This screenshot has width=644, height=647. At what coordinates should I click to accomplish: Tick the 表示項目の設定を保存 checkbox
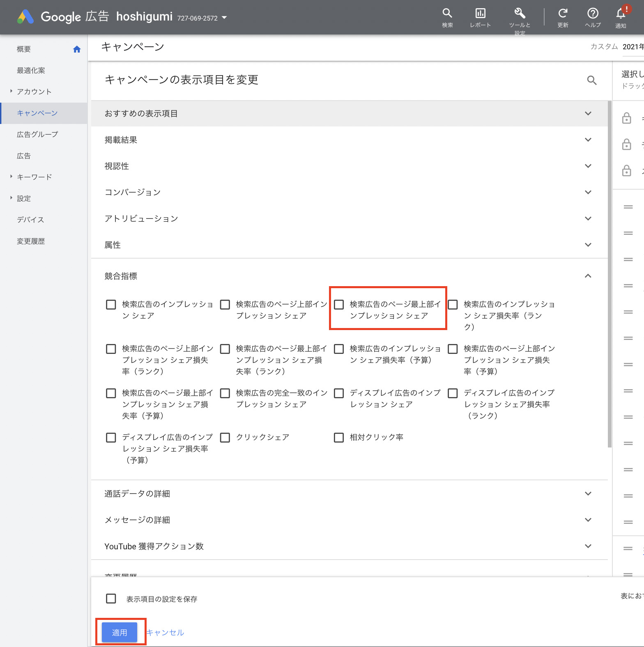pyautogui.click(x=111, y=599)
